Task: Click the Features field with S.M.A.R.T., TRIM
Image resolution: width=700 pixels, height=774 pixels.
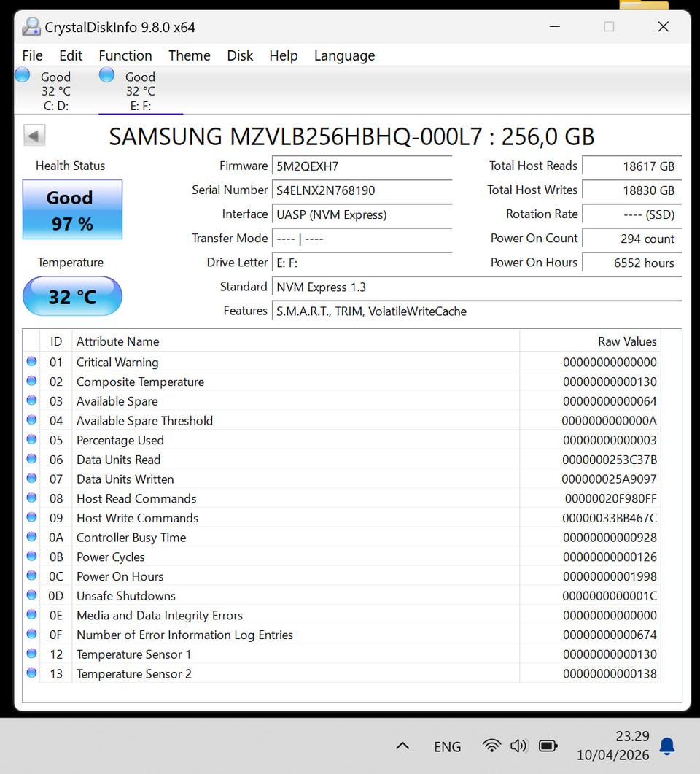Action: [x=477, y=311]
